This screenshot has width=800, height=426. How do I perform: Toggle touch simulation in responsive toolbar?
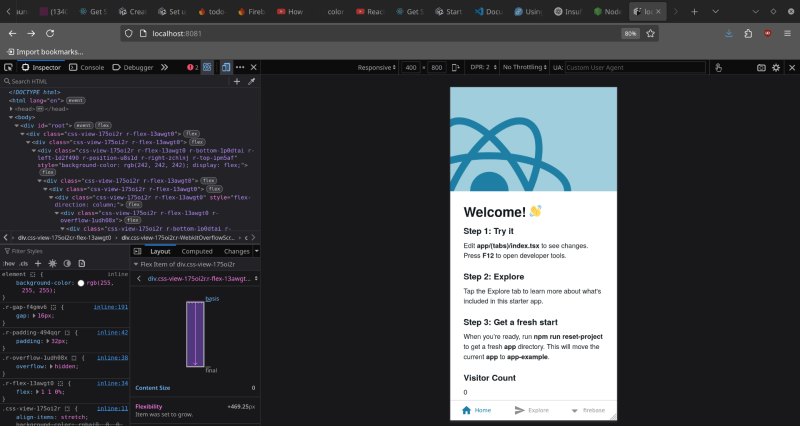click(x=718, y=67)
